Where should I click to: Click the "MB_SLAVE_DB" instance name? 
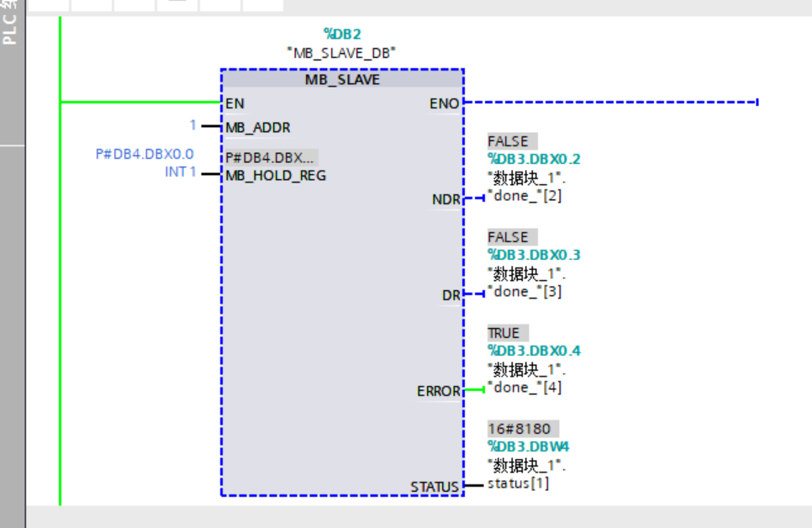pyautogui.click(x=341, y=52)
